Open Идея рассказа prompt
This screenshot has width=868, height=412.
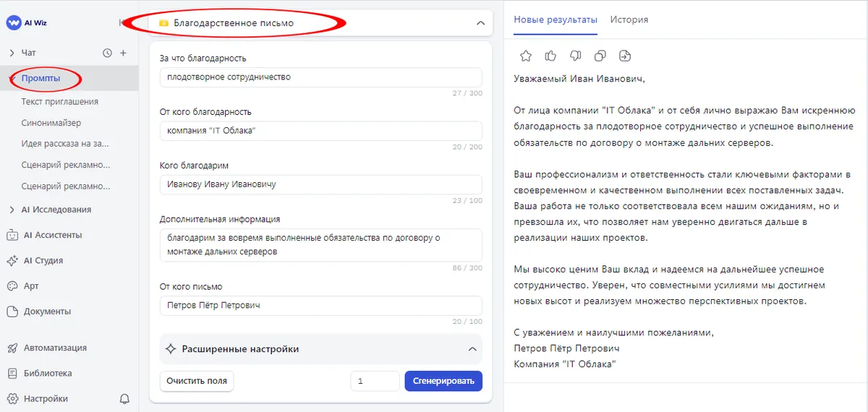[x=65, y=144]
